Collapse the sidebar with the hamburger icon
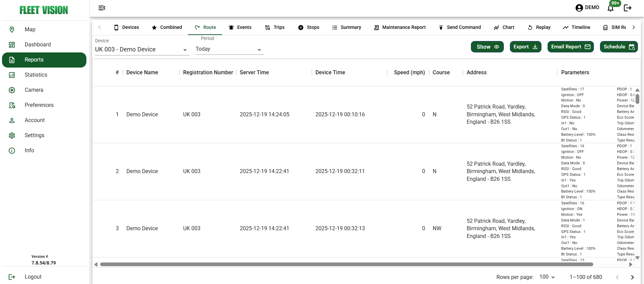The image size is (644, 284). [102, 8]
